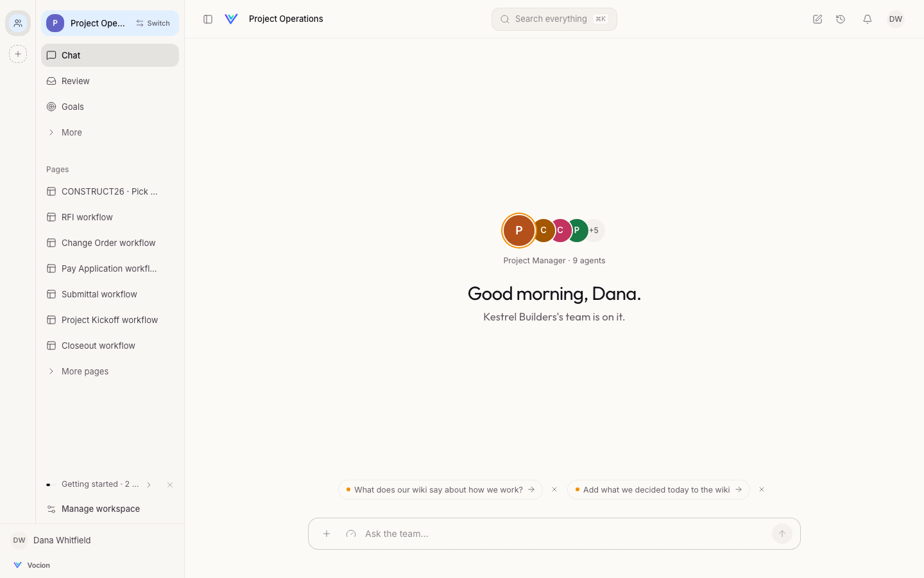The height and width of the screenshot is (578, 924).
Task: Expand More pages list
Action: [x=110, y=371]
